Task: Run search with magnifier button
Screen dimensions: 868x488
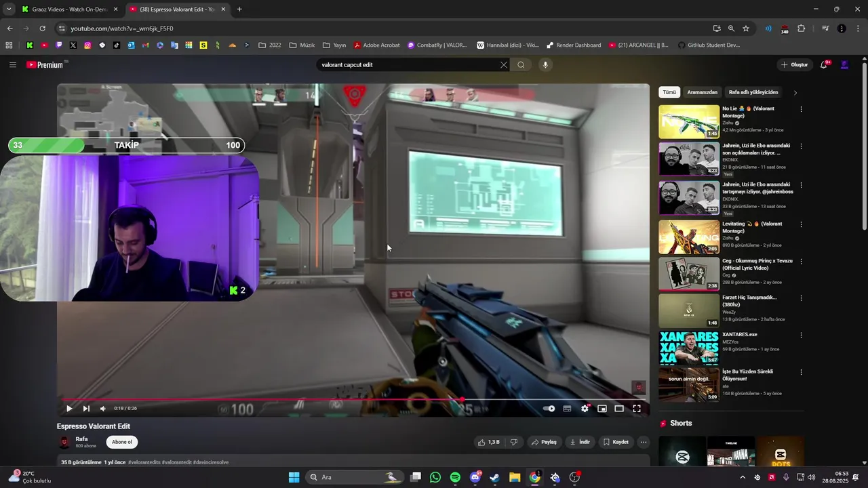Action: point(521,65)
